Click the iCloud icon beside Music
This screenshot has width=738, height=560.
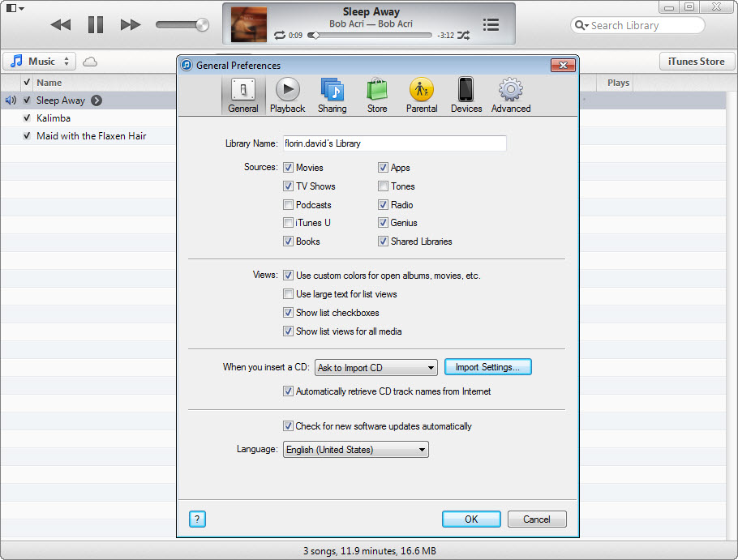[x=90, y=62]
